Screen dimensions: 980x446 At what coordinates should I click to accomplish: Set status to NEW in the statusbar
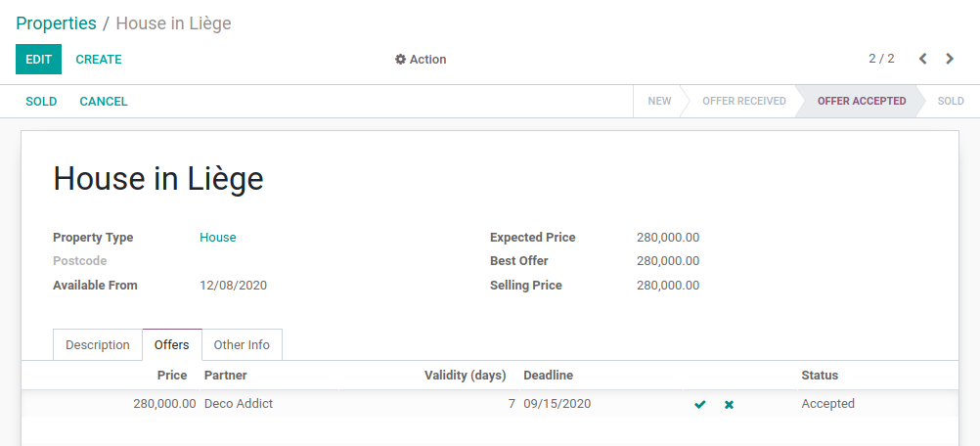pyautogui.click(x=659, y=102)
